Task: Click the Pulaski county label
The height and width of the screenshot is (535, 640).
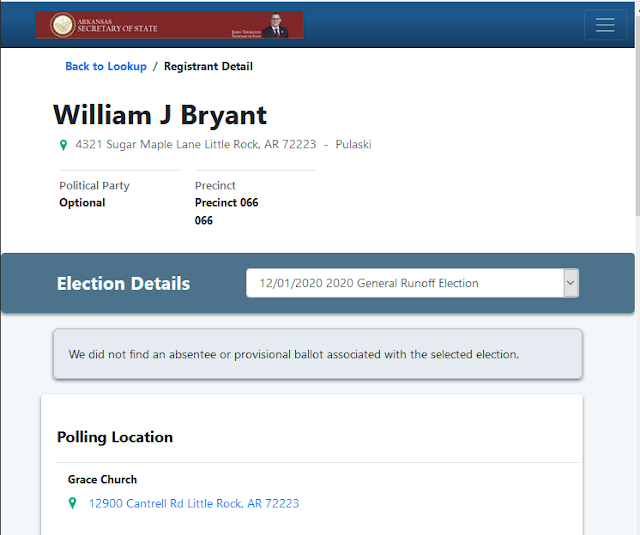Action: pyautogui.click(x=353, y=144)
